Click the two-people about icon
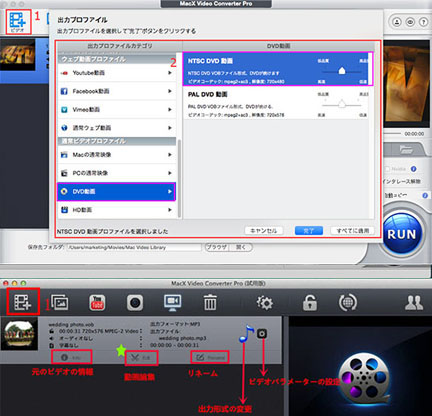Image resolution: width=432 pixels, height=416 pixels. [x=414, y=303]
